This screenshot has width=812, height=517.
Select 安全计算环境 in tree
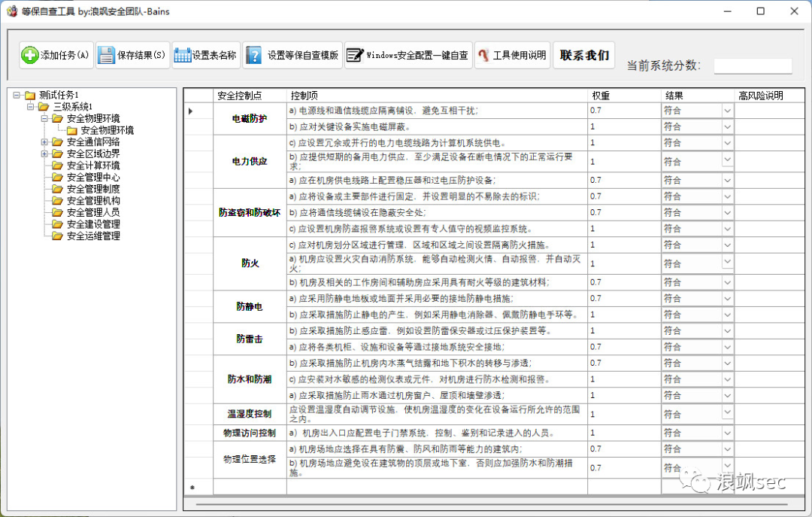(x=93, y=166)
